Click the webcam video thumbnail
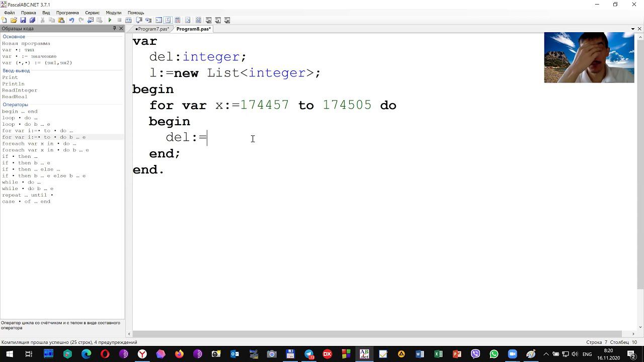Viewport: 644px width, 362px height. [x=589, y=57]
